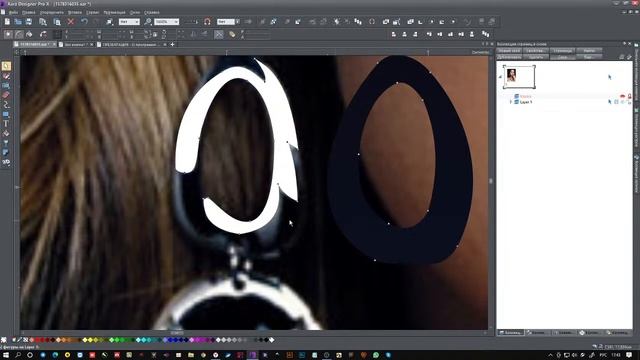Toggle the lock icon on Layer 1
Screen dimensions: 640x360
tap(629, 102)
